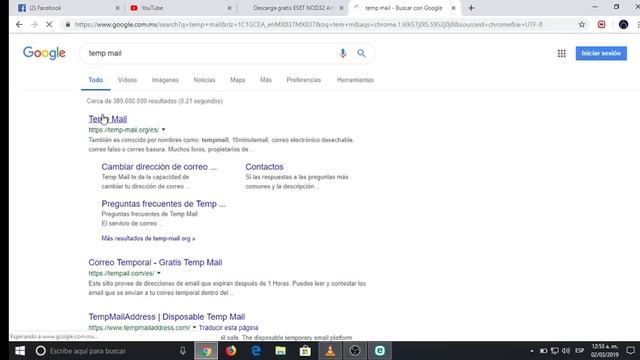The image size is (640, 360).
Task: Open Microsoft Store from the taskbar
Action: point(305,351)
